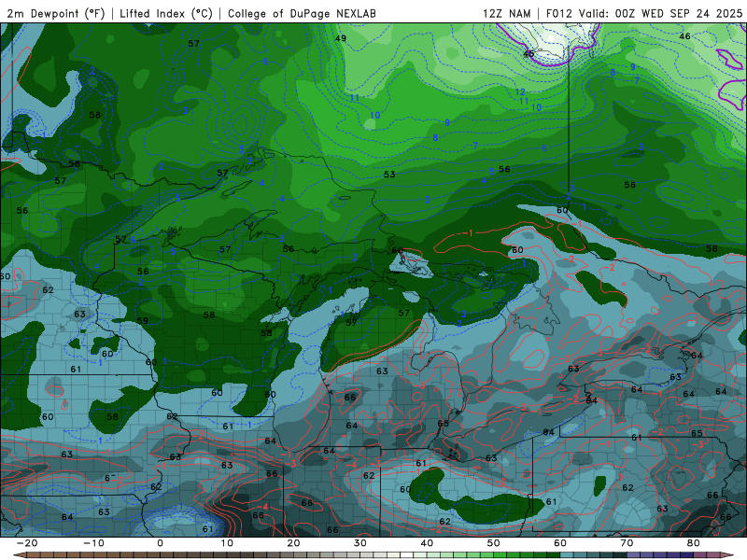The height and width of the screenshot is (560, 747).
Task: Click the black 59 dewpoint value on the map
Action: pos(143,320)
